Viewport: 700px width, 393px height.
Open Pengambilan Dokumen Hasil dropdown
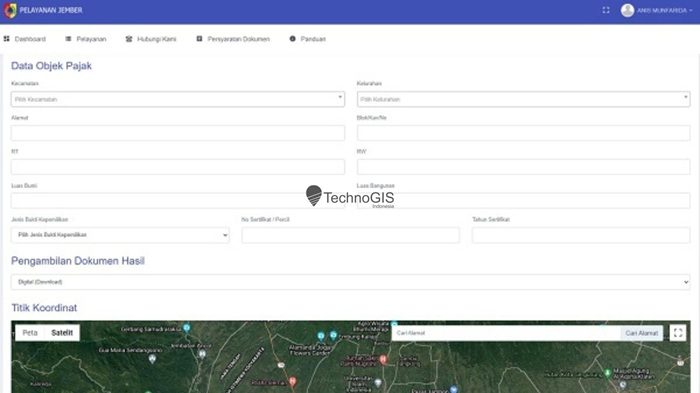(350, 282)
